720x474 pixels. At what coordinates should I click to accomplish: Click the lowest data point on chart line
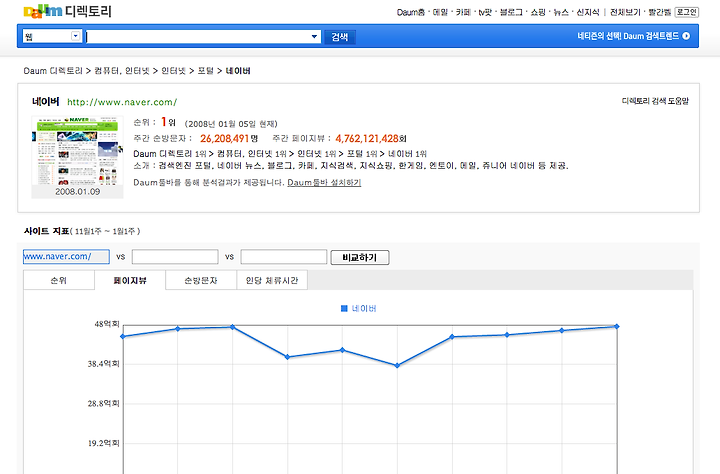(397, 366)
